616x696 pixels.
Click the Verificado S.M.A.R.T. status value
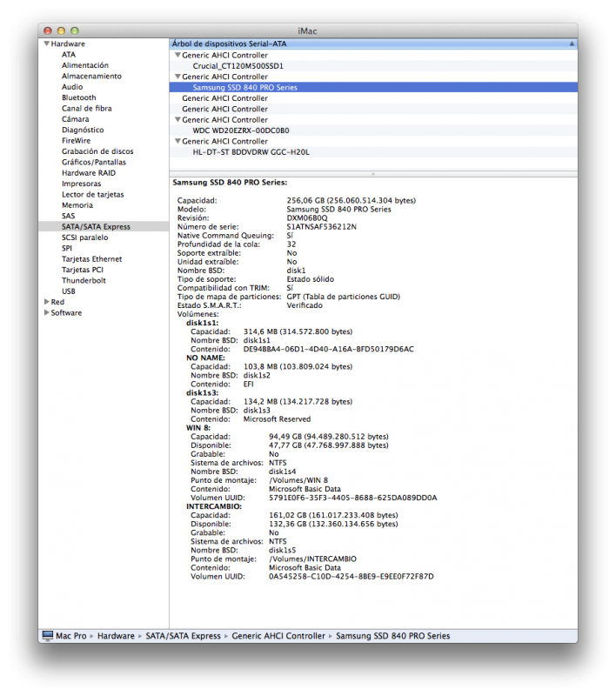pyautogui.click(x=305, y=305)
